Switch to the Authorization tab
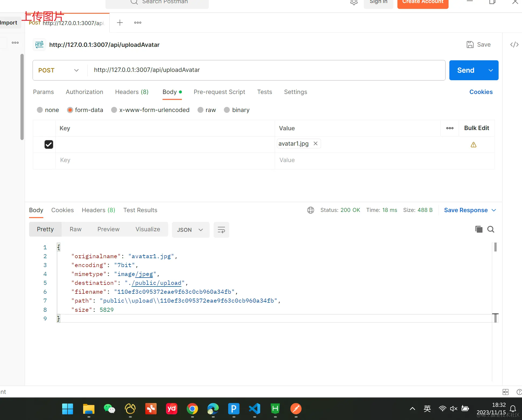This screenshot has width=522, height=420. 84,92
